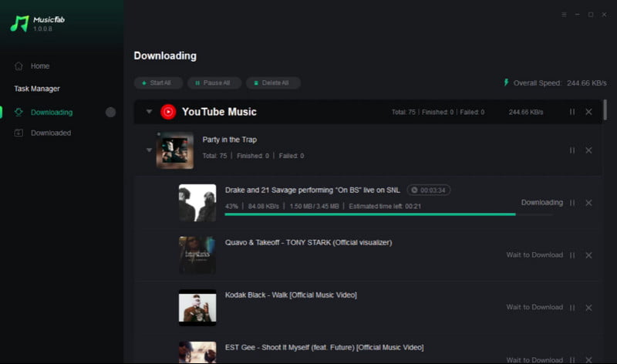Click the EST Gee Shoot It Myself title
This screenshot has width=617, height=364.
[324, 347]
